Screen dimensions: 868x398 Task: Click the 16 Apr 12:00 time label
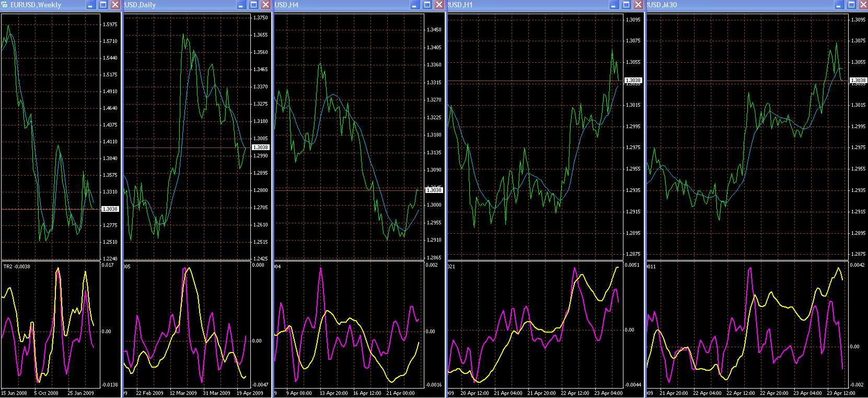(367, 393)
